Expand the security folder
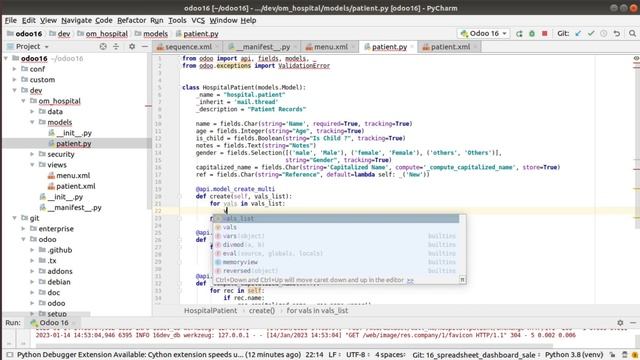This screenshot has height=360, width=640. [32, 154]
